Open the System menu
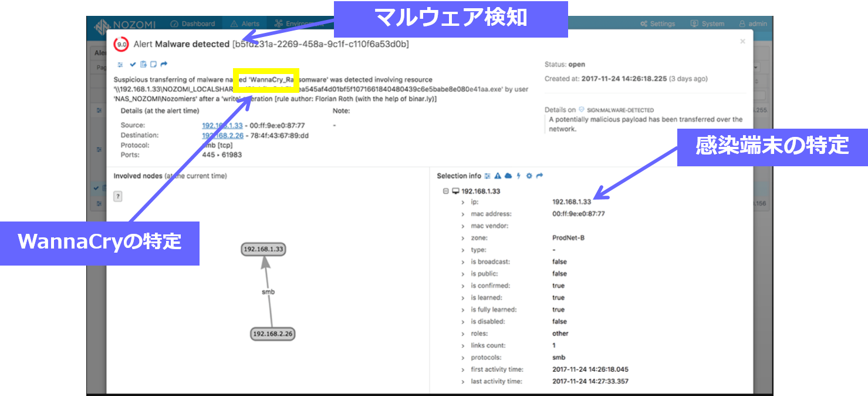 pos(707,24)
